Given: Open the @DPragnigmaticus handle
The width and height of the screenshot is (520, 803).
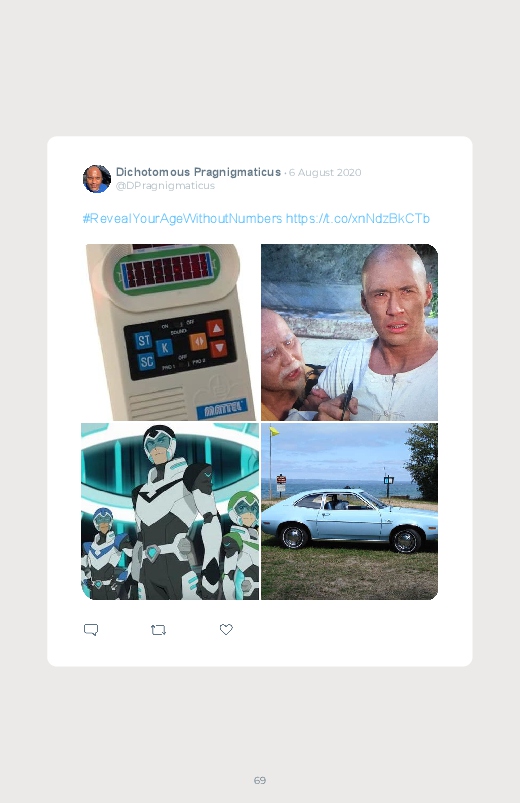Looking at the screenshot, I should pyautogui.click(x=165, y=185).
